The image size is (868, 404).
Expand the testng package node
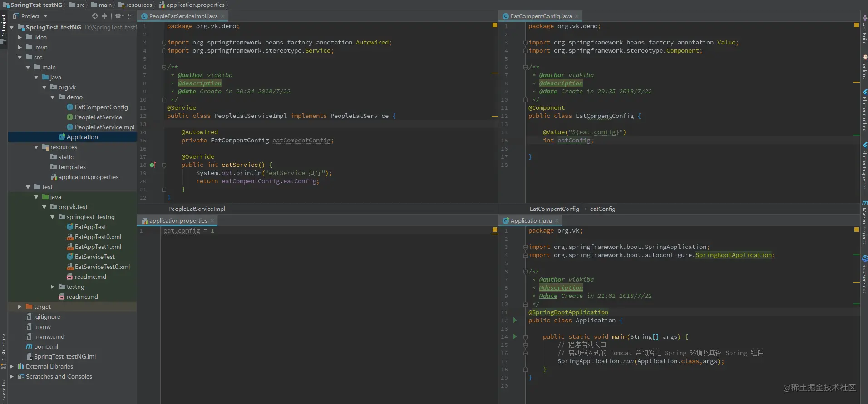(x=53, y=287)
